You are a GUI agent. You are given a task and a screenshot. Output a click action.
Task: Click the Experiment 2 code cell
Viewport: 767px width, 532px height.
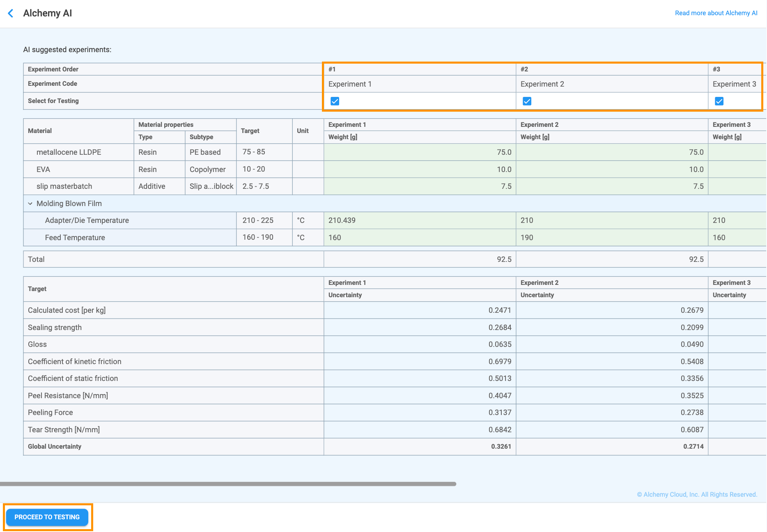click(612, 84)
